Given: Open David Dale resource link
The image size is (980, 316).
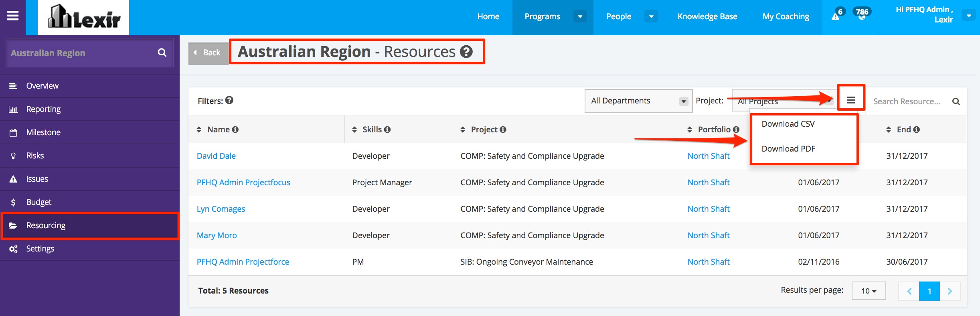Looking at the screenshot, I should 216,156.
